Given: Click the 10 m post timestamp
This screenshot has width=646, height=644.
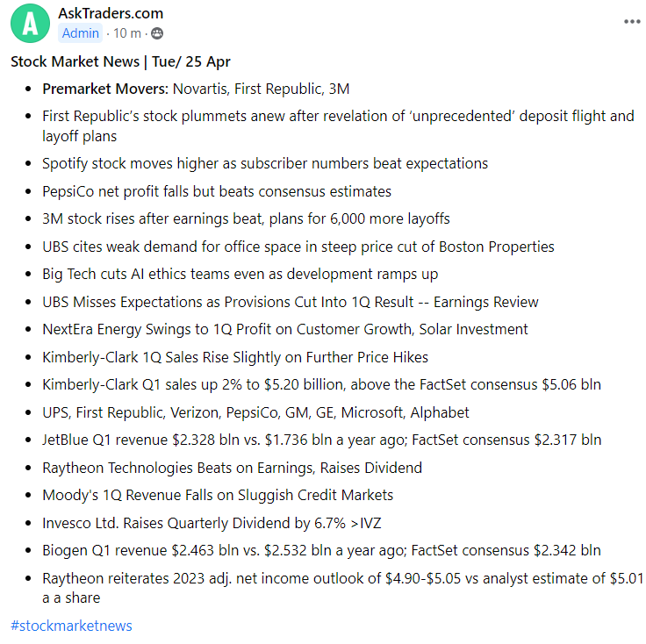Looking at the screenshot, I should [128, 33].
